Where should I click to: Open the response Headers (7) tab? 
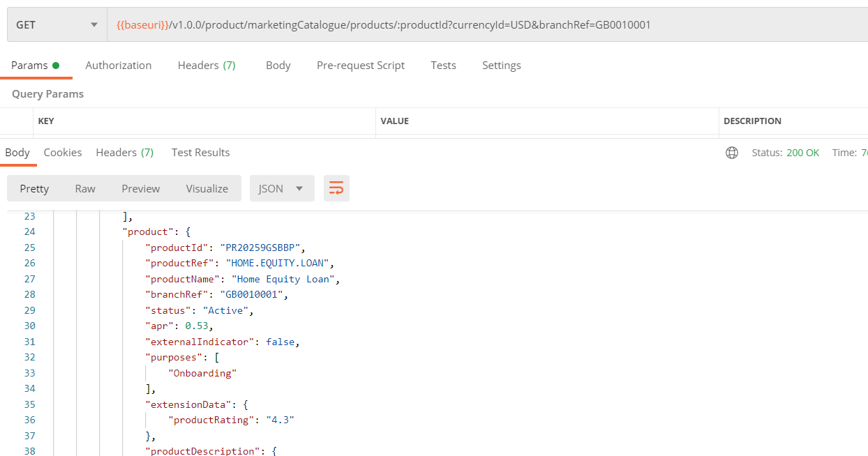tap(124, 153)
